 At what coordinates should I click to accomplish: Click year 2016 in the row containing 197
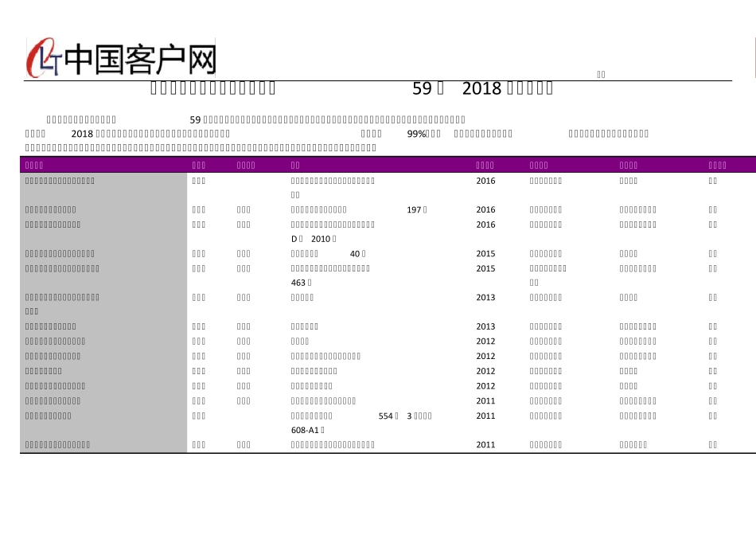[x=485, y=210]
